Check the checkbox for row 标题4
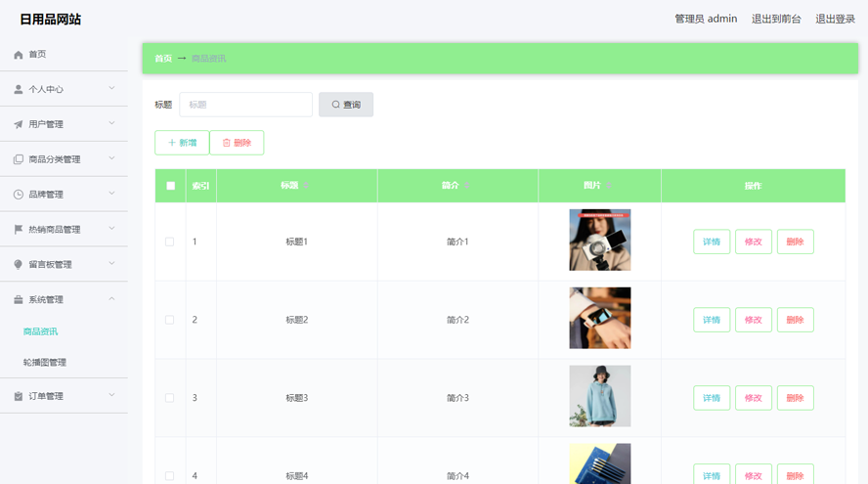The image size is (868, 484). click(x=169, y=476)
